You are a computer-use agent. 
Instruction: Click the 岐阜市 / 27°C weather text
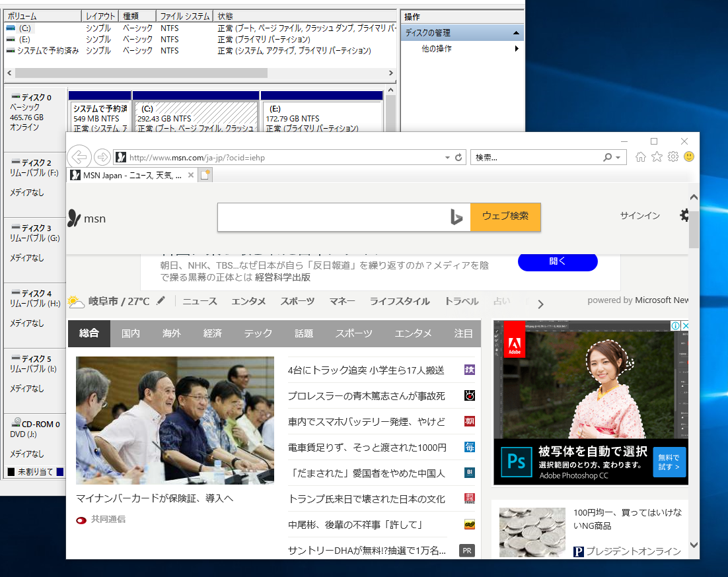pyautogui.click(x=119, y=301)
